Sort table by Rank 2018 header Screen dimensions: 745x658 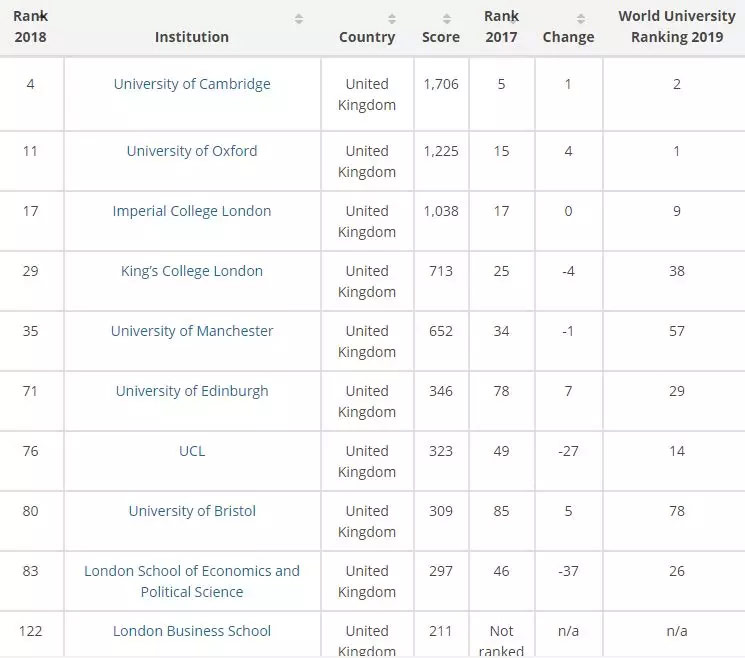[x=30, y=27]
